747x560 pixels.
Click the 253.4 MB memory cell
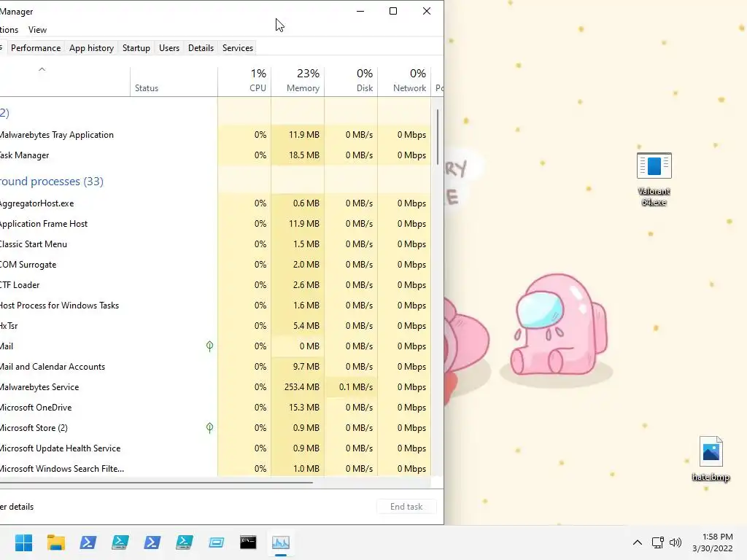click(298, 387)
